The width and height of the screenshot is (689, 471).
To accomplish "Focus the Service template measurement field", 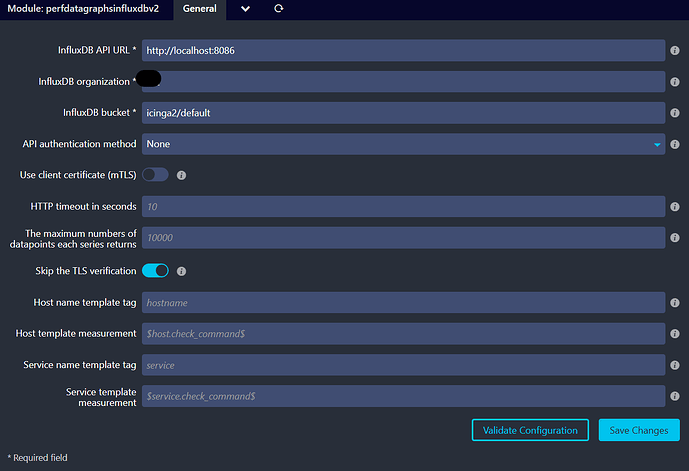I will 403,396.
